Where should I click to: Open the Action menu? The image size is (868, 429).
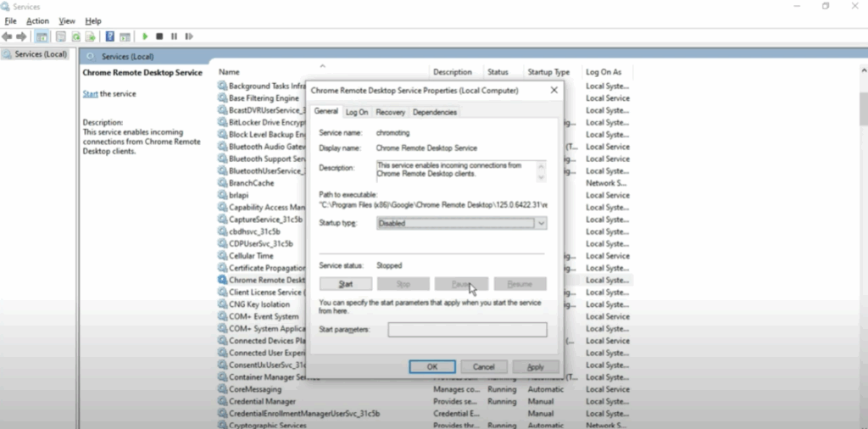(37, 21)
